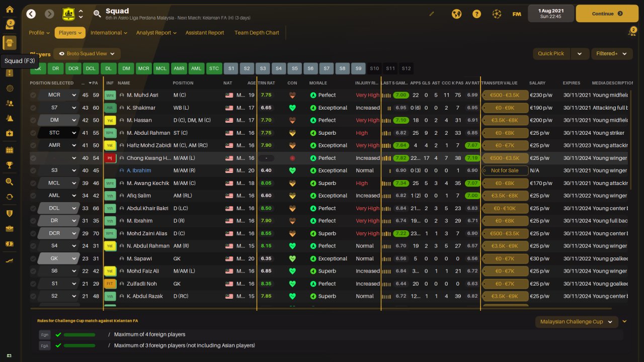644x362 pixels.
Task: Switch to the Assistant Report tab
Action: (x=205, y=33)
